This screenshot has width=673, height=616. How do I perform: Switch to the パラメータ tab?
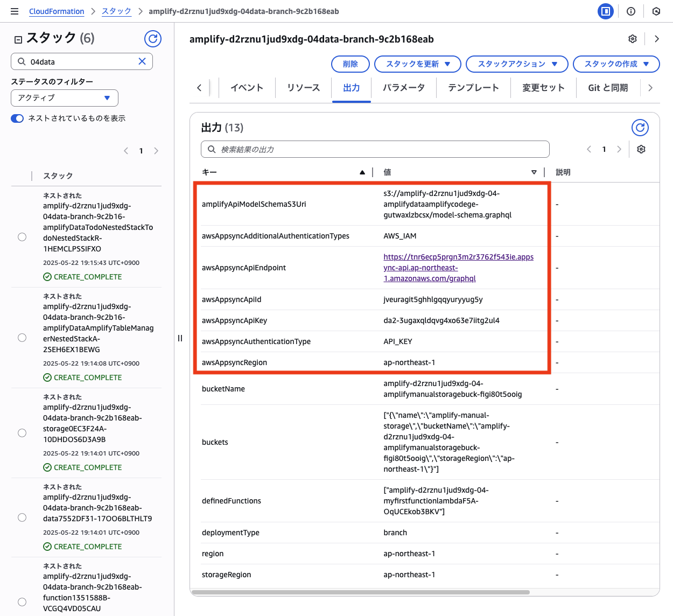[404, 88]
